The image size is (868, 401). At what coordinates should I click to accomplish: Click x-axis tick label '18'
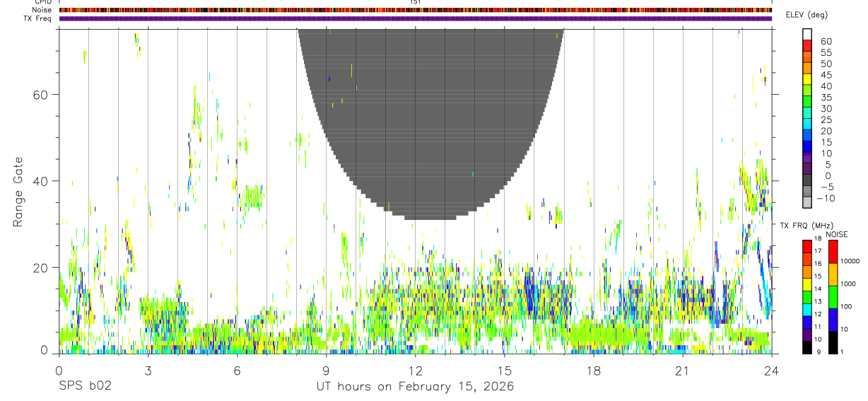click(x=594, y=371)
